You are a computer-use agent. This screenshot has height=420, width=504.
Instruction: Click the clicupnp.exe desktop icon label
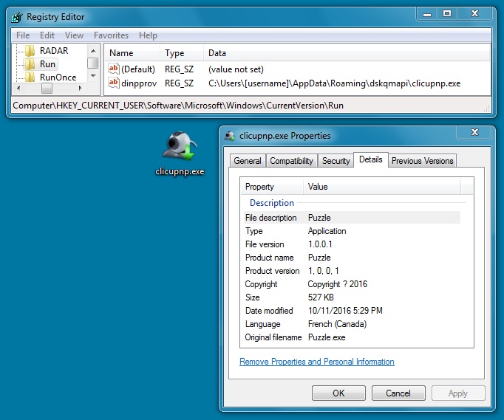pyautogui.click(x=180, y=171)
